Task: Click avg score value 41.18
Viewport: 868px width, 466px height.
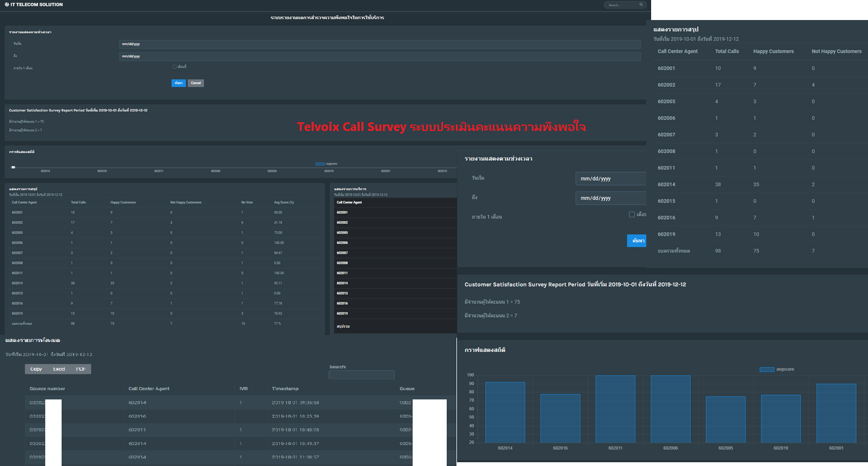Action: tap(278, 222)
